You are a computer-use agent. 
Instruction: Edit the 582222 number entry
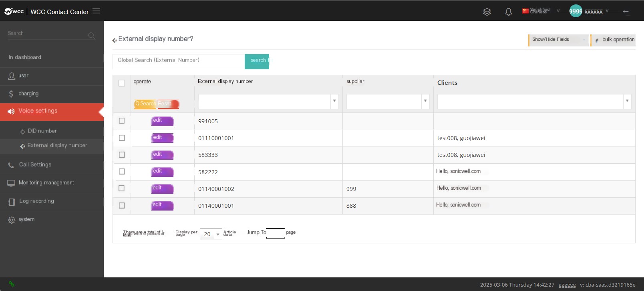click(x=162, y=171)
